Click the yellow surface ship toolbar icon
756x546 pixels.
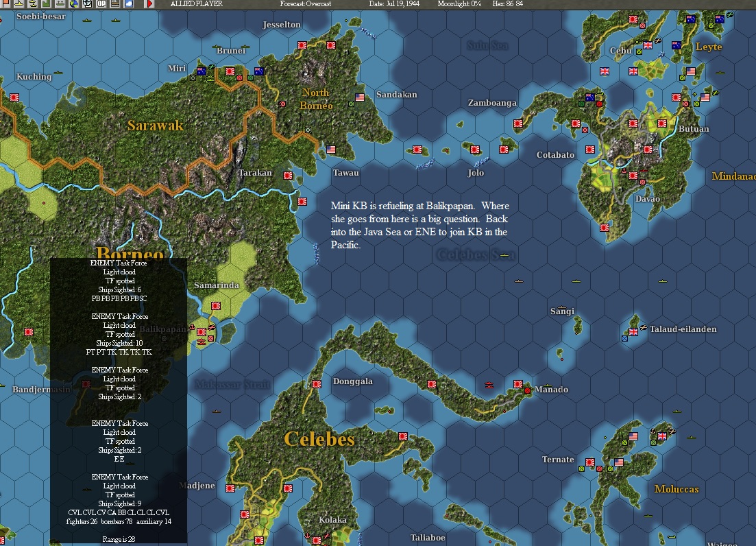tap(19, 3)
